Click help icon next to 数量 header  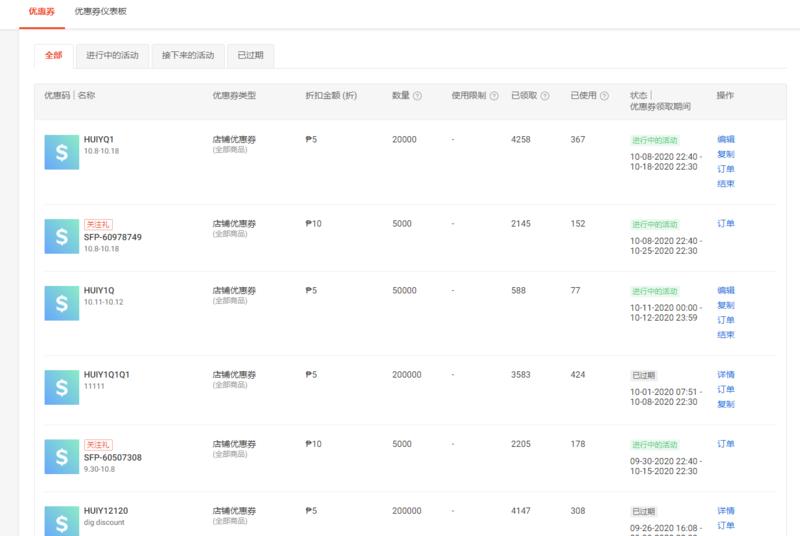[x=417, y=96]
